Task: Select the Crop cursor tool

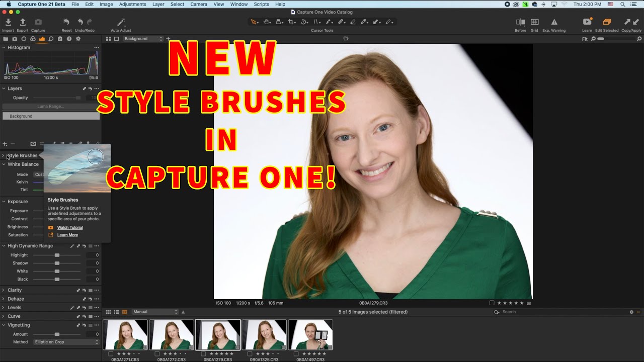Action: [x=291, y=22]
